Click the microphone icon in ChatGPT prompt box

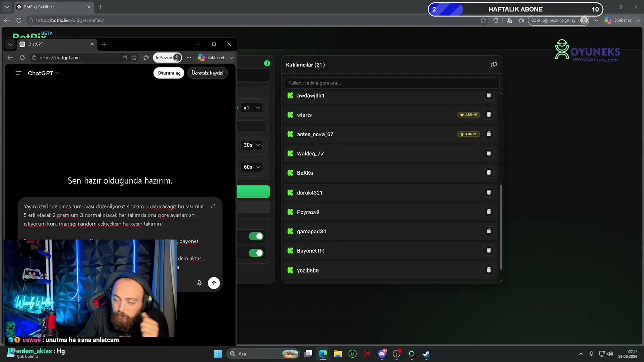click(x=199, y=283)
